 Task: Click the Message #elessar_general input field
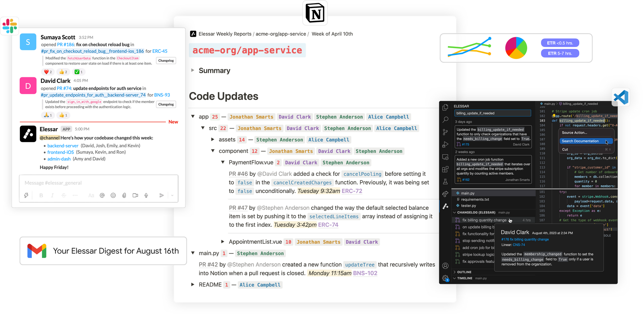click(99, 183)
